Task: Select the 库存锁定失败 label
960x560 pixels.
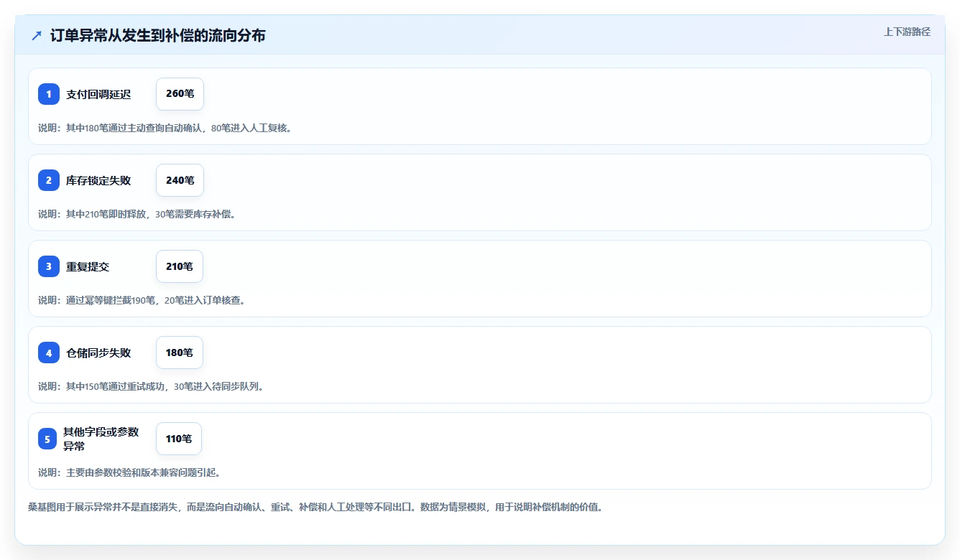Action: [98, 180]
